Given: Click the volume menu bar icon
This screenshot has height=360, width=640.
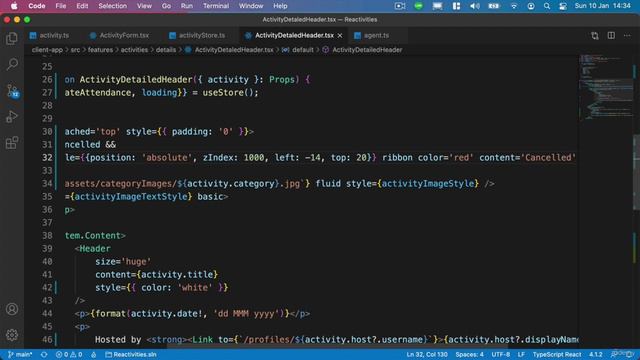Looking at the screenshot, I should pyautogui.click(x=475, y=6).
